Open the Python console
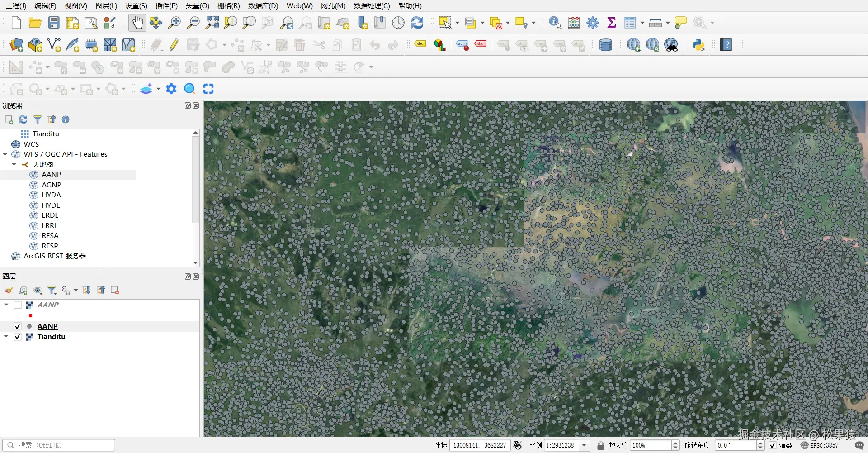This screenshot has width=868, height=453. pyautogui.click(x=698, y=45)
